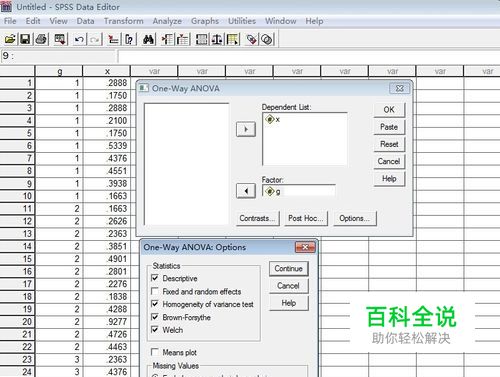Open the Window menu

coord(281,21)
